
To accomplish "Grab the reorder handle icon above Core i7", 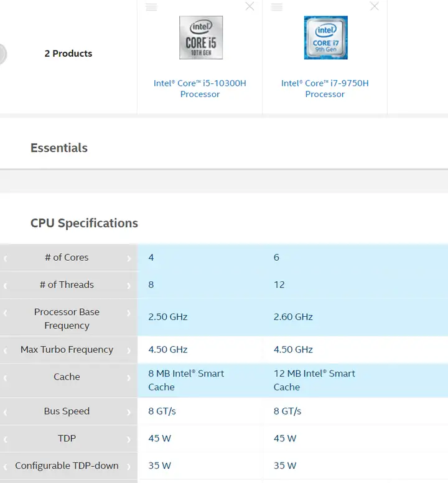I will click(x=276, y=7).
